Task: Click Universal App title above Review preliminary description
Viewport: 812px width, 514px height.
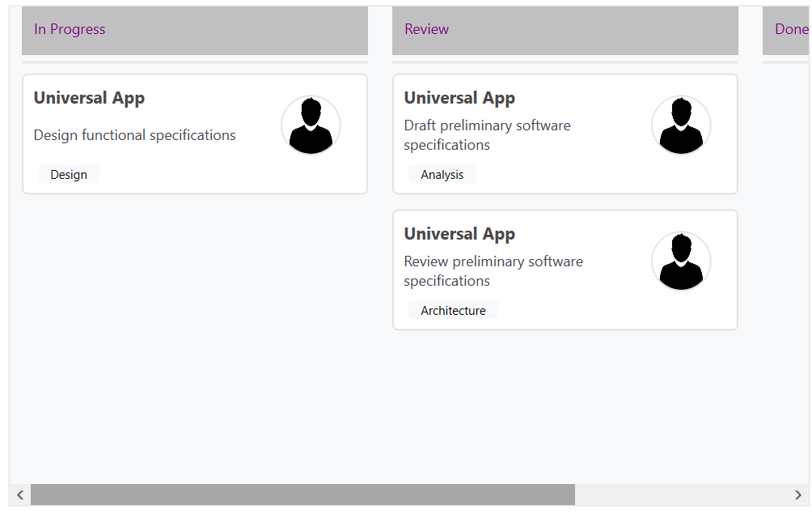Action: coord(459,234)
